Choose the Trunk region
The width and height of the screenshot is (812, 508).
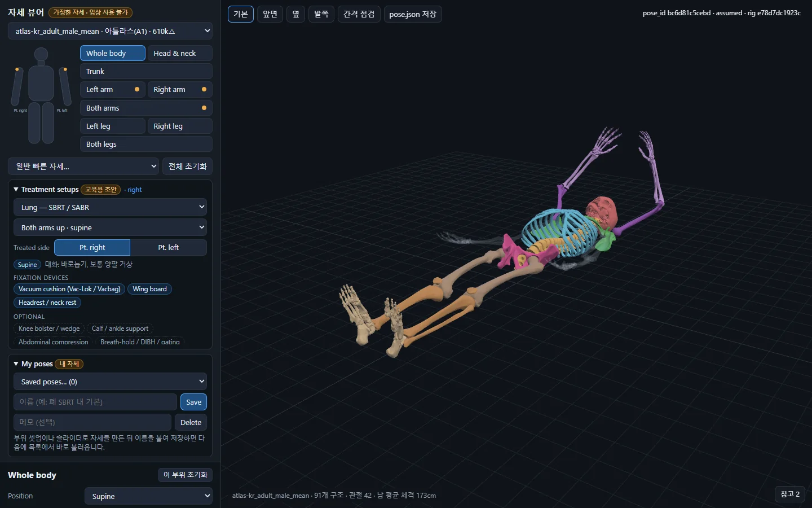click(146, 71)
